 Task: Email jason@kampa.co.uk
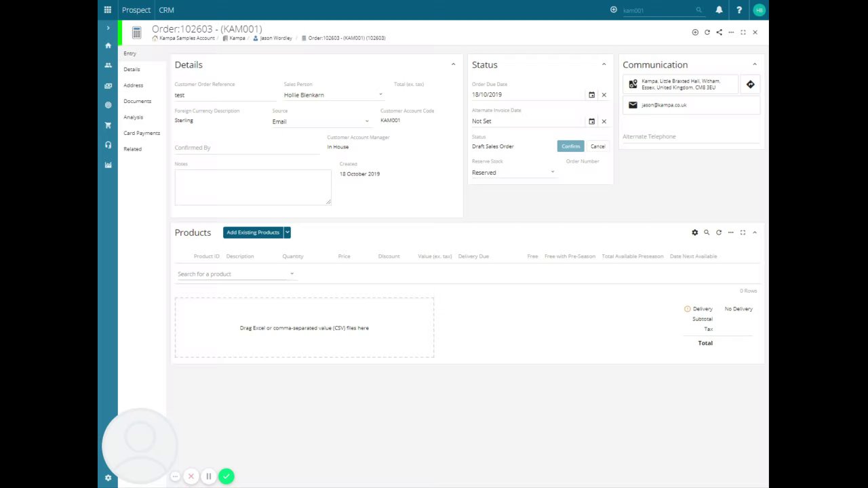[x=691, y=105]
